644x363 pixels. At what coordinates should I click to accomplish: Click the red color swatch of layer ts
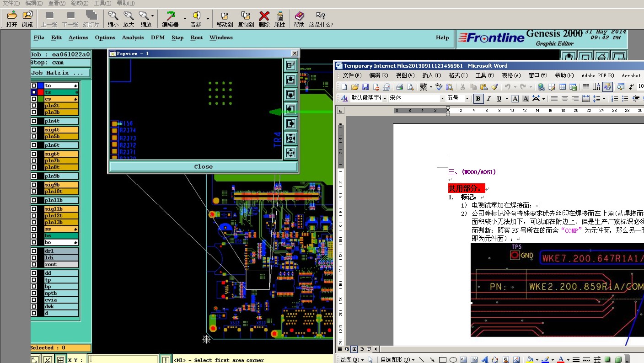[x=41, y=92]
